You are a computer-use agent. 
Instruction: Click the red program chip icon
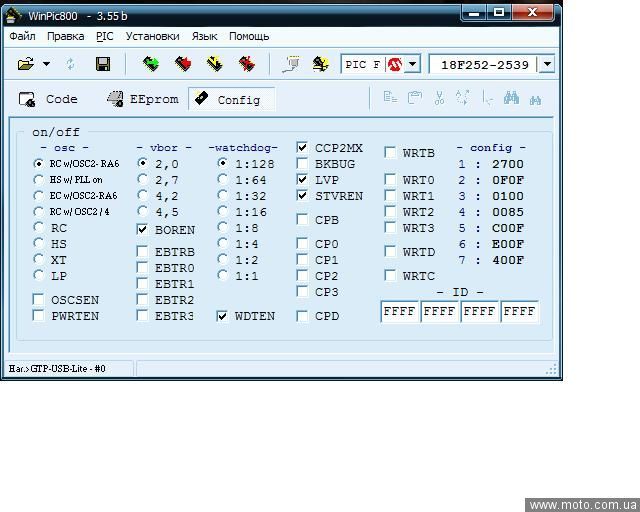[183, 64]
